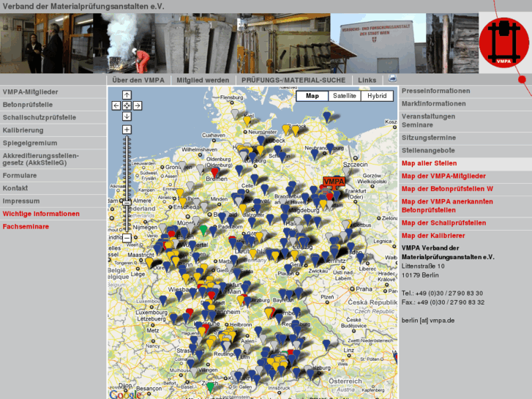532x399 pixels.
Task: Select Map der Schallprüfstellen
Action: pyautogui.click(x=465, y=223)
